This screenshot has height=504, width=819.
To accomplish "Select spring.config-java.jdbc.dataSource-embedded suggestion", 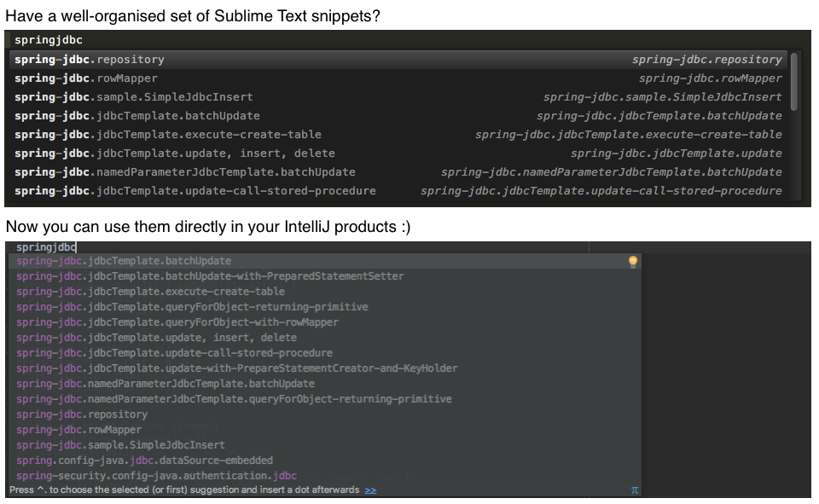I will [144, 461].
